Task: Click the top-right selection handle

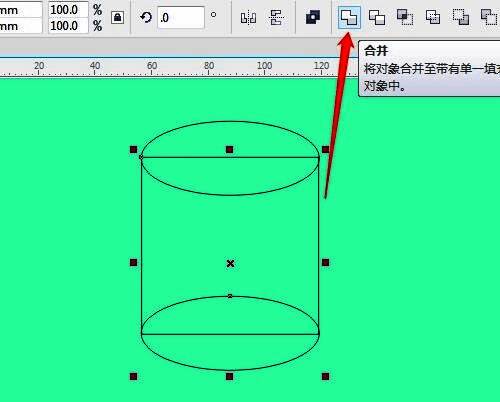Action: [x=326, y=149]
